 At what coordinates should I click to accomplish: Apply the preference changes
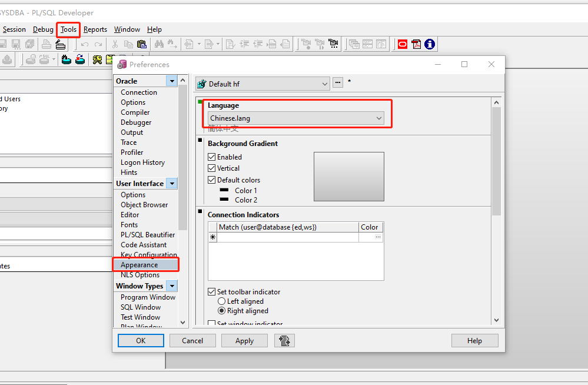point(244,340)
